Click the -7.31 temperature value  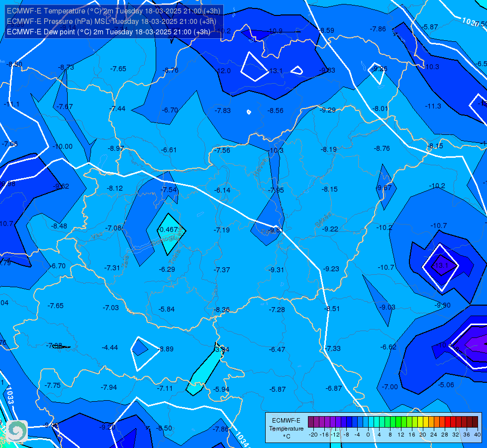112,268
